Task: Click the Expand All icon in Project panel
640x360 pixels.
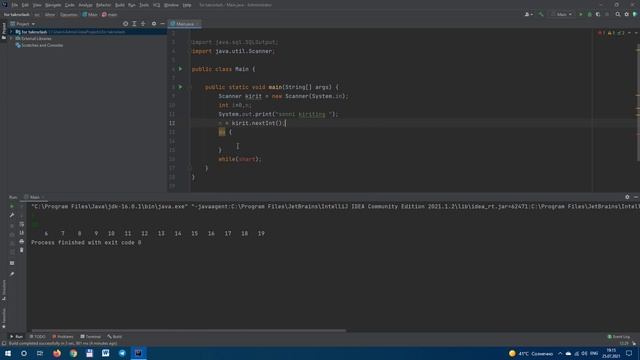Action: point(134,24)
